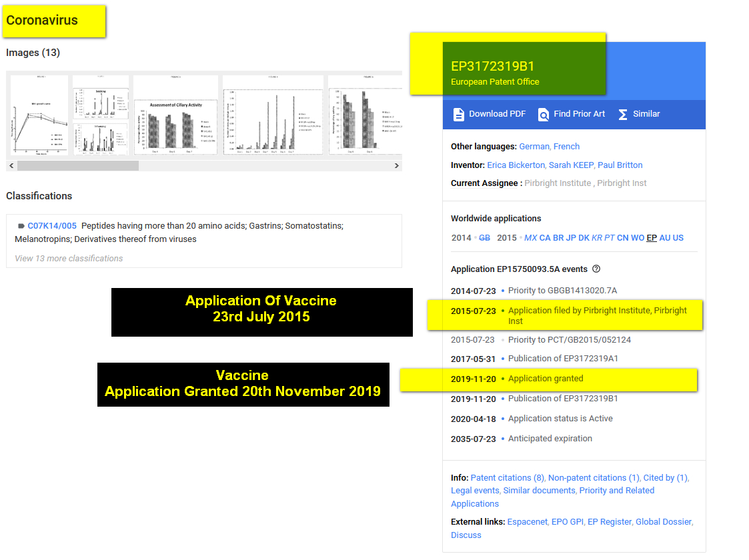The height and width of the screenshot is (560, 749).
Task: Click the events help question mark icon
Action: click(596, 269)
